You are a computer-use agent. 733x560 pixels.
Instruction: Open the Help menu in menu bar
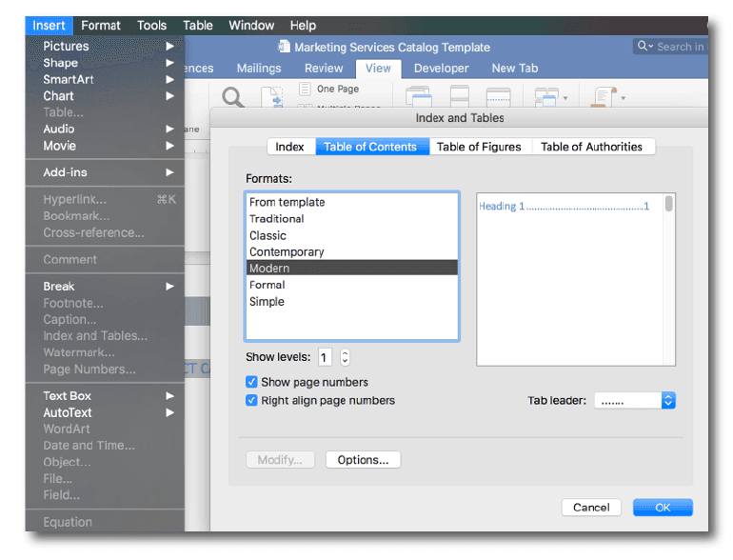tap(303, 26)
